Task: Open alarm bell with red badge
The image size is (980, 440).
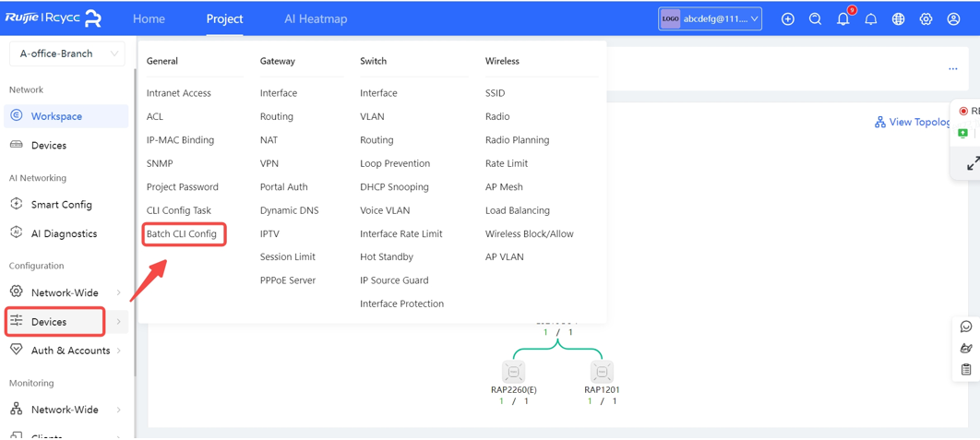Action: pos(843,18)
